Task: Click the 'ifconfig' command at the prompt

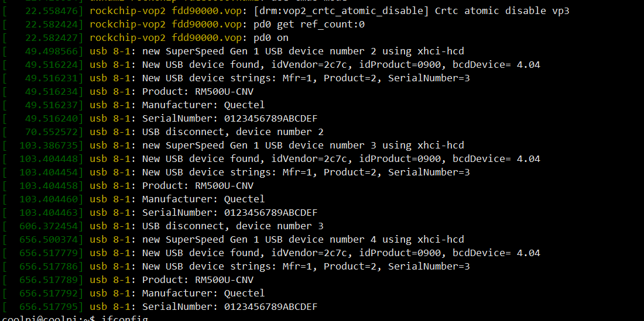Action: 125,319
